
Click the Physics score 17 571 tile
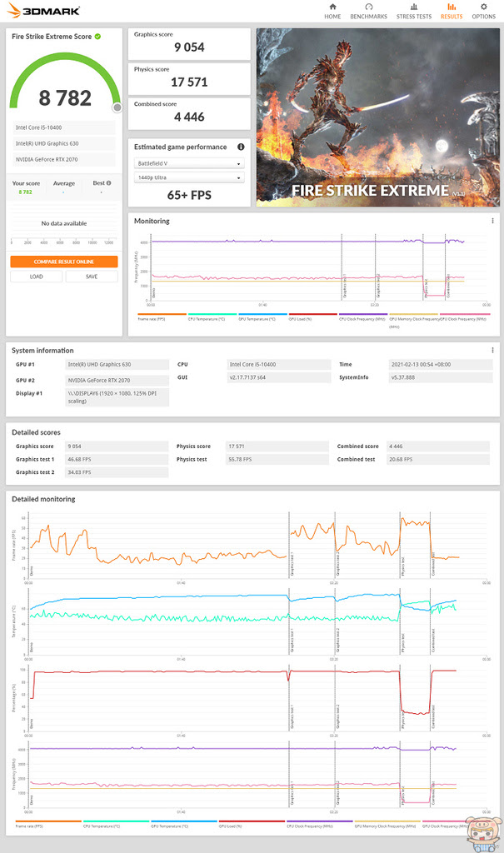189,78
